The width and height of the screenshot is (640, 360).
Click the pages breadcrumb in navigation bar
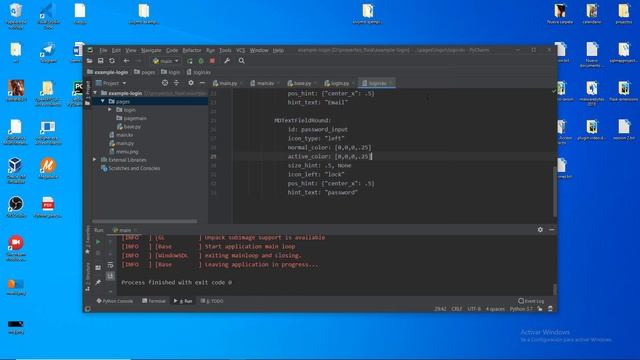coord(144,72)
